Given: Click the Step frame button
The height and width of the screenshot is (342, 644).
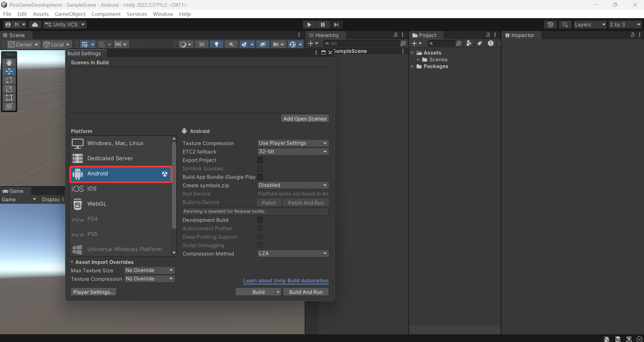Looking at the screenshot, I should (336, 25).
